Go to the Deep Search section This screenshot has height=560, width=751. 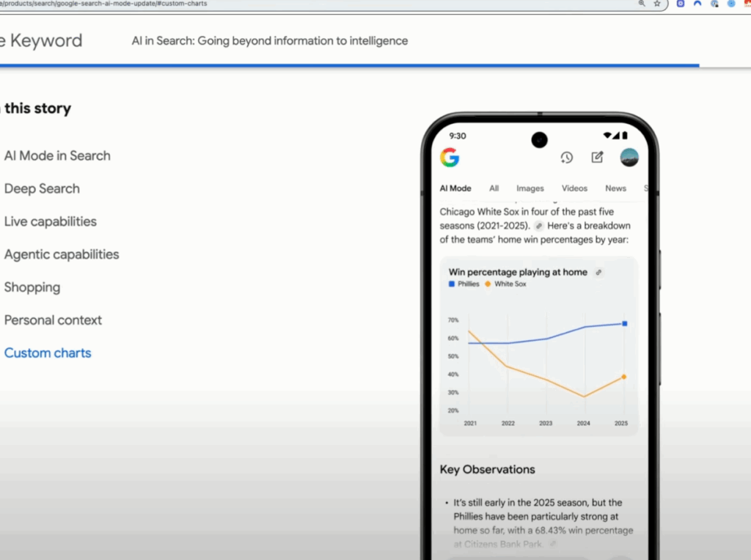tap(42, 188)
